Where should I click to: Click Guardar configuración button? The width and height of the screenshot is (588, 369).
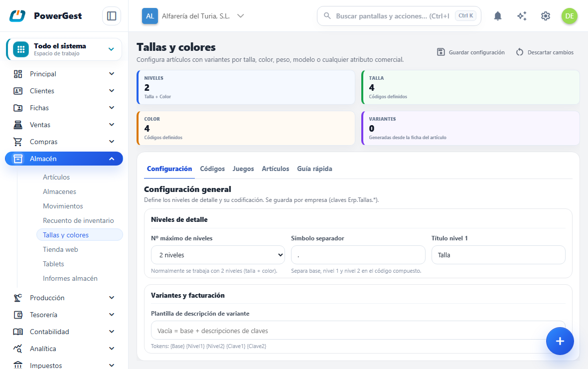(470, 52)
